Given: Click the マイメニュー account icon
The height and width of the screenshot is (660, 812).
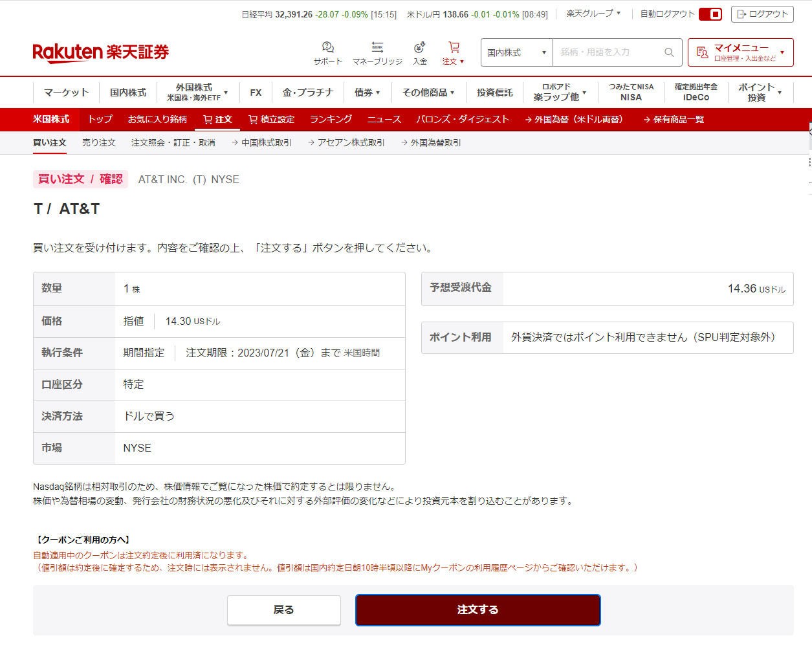Looking at the screenshot, I should tap(702, 52).
